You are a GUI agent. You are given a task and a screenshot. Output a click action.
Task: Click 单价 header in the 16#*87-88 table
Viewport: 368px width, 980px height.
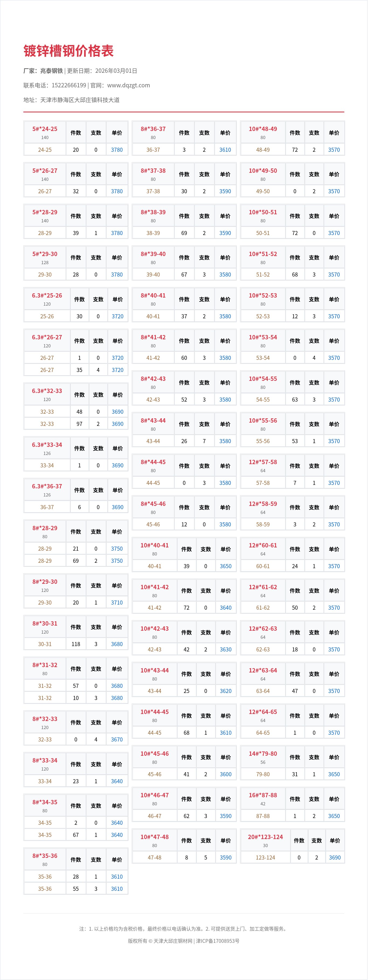tap(334, 799)
